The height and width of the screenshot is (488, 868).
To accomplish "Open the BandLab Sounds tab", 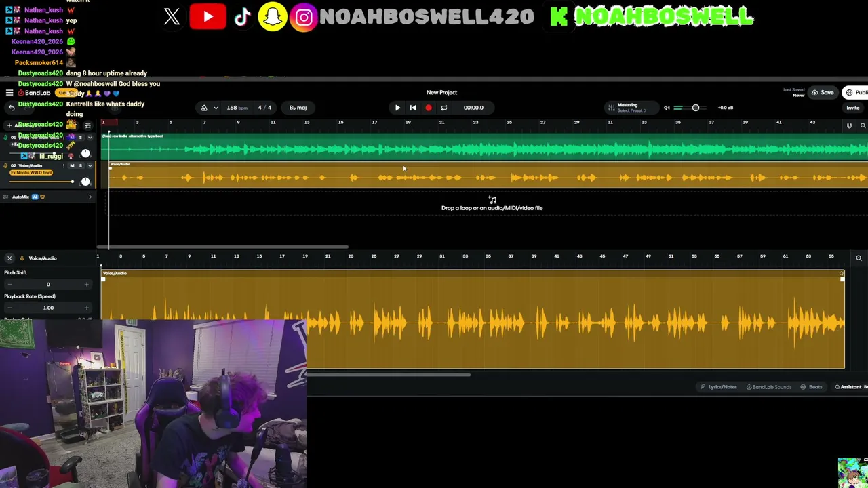I will pyautogui.click(x=769, y=387).
